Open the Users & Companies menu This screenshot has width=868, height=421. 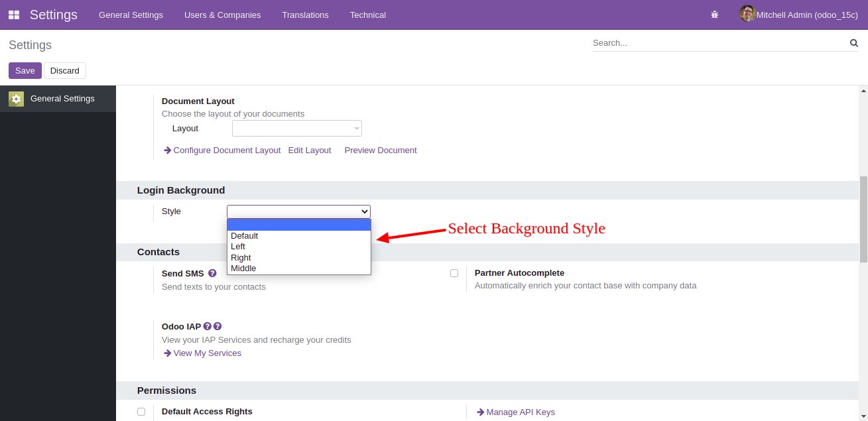point(222,15)
